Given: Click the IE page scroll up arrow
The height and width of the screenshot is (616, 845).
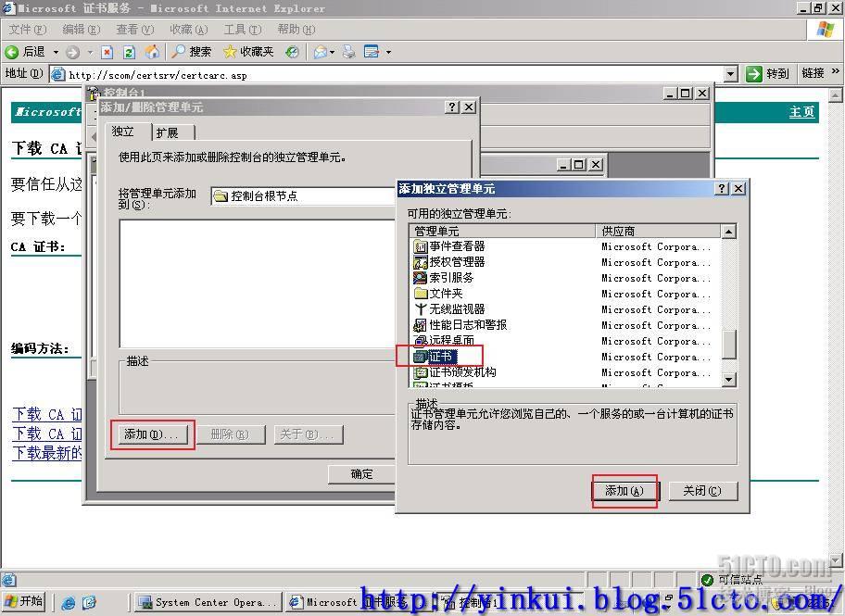Looking at the screenshot, I should [836, 95].
